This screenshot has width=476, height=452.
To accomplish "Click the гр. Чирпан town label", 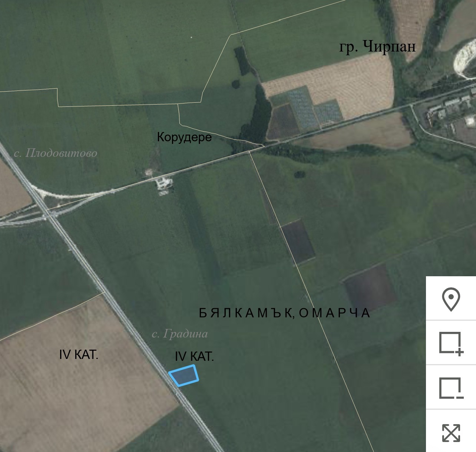I will [377, 47].
